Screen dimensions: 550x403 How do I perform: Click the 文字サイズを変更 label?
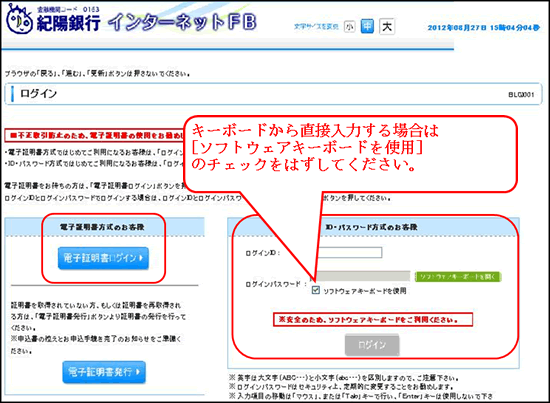click(x=316, y=27)
